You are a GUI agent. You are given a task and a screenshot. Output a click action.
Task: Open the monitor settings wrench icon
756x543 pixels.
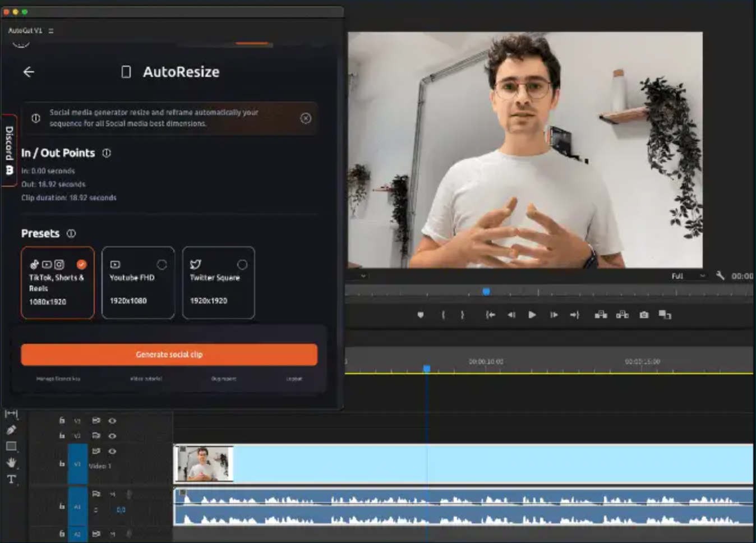tap(720, 276)
